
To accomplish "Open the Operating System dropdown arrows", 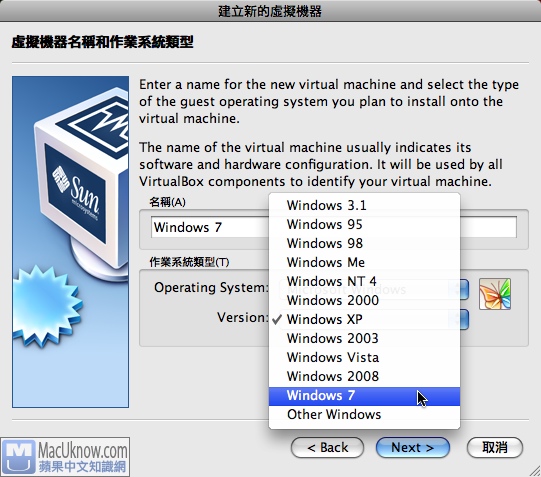I will (x=464, y=289).
